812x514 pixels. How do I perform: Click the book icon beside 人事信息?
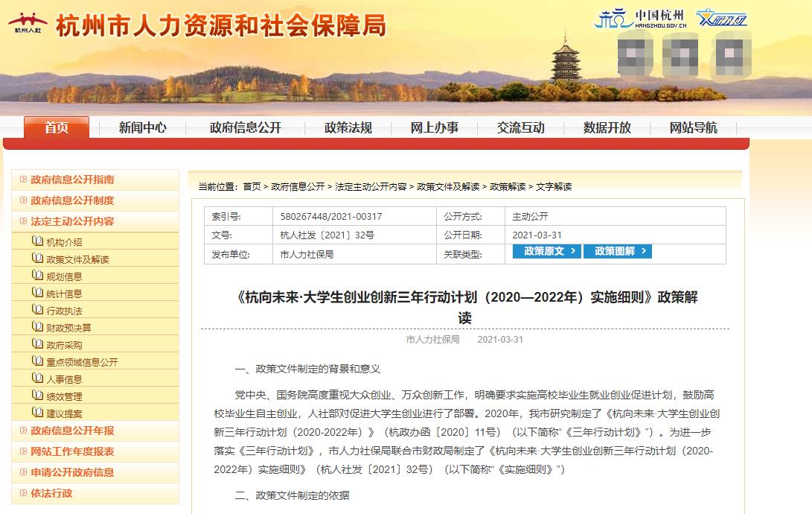pyautogui.click(x=38, y=378)
